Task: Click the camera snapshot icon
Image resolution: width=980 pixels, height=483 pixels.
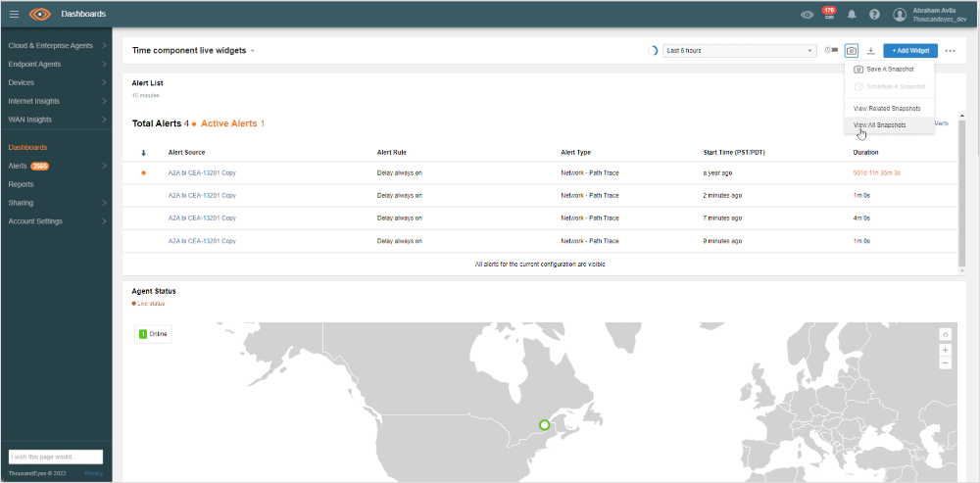Action: (851, 50)
